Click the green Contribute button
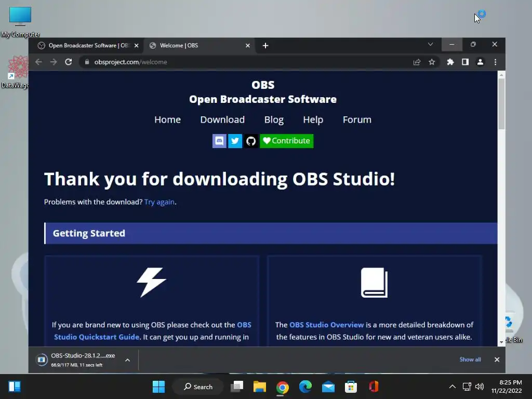The height and width of the screenshot is (399, 532). point(286,141)
